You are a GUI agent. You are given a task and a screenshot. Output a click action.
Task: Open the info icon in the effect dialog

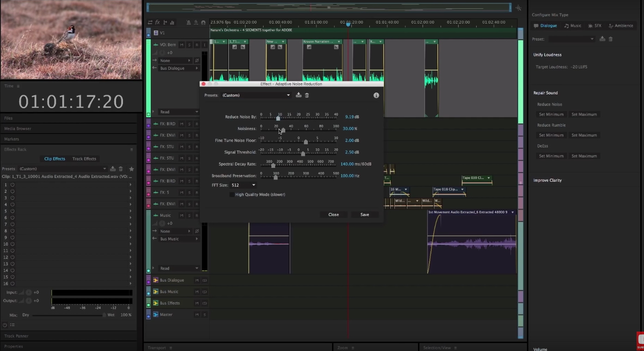(376, 95)
